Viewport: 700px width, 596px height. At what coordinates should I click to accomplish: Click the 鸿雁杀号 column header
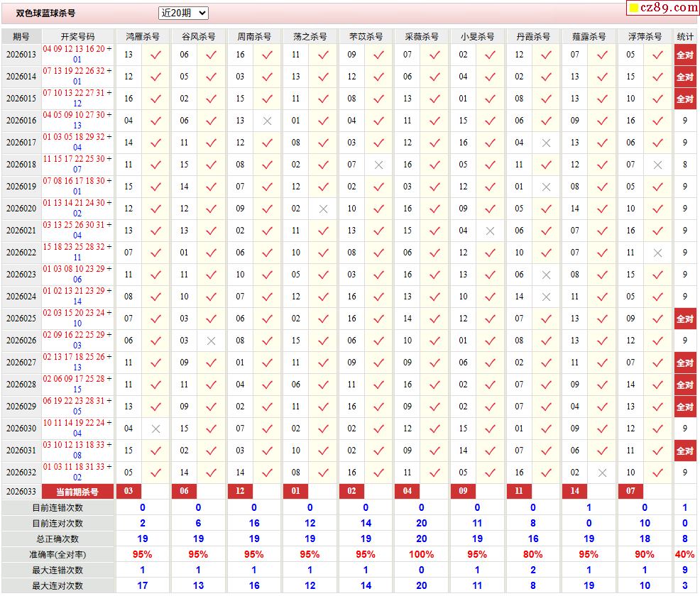point(142,36)
